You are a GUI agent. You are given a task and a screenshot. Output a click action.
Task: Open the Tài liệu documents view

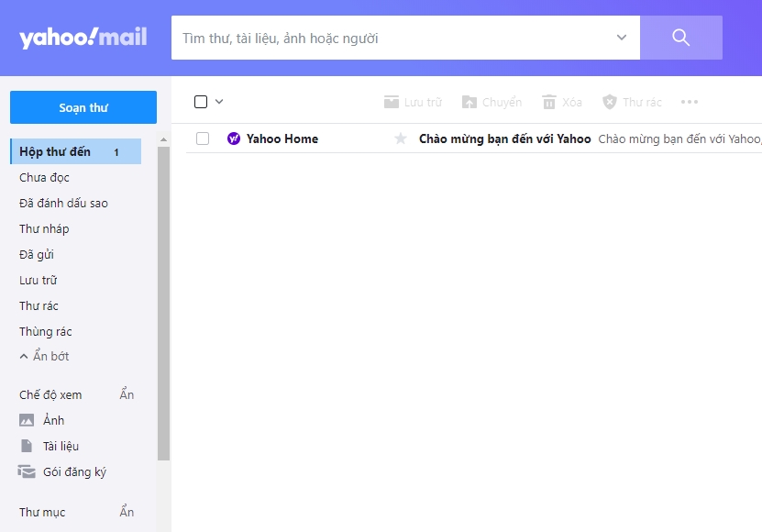click(x=61, y=446)
